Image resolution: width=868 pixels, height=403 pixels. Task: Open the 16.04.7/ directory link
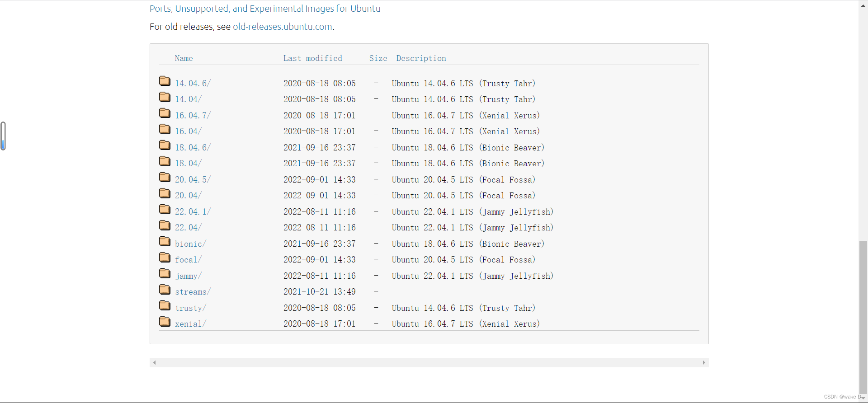[193, 116]
